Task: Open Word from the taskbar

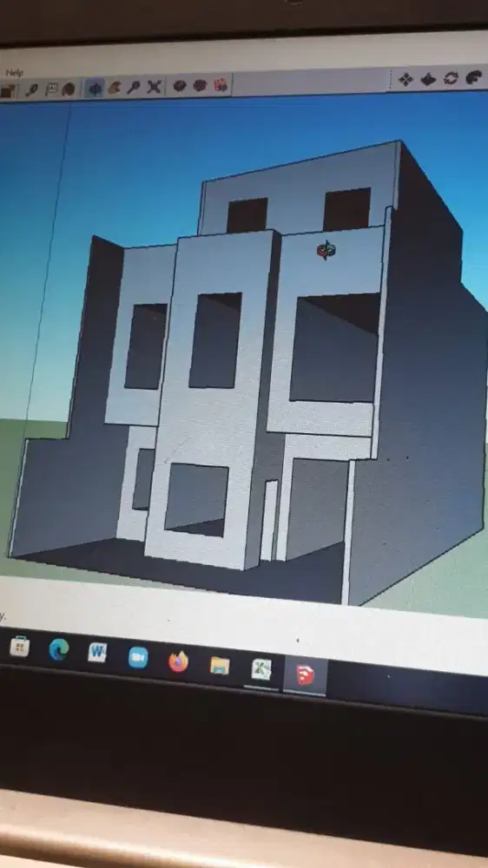Action: [x=97, y=653]
